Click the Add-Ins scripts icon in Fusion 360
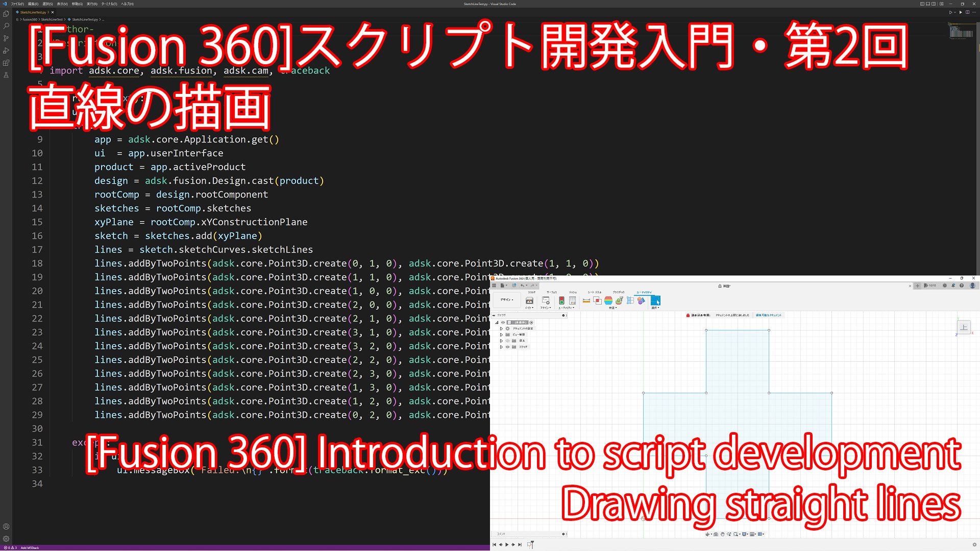The width and height of the screenshot is (980, 551). click(546, 300)
